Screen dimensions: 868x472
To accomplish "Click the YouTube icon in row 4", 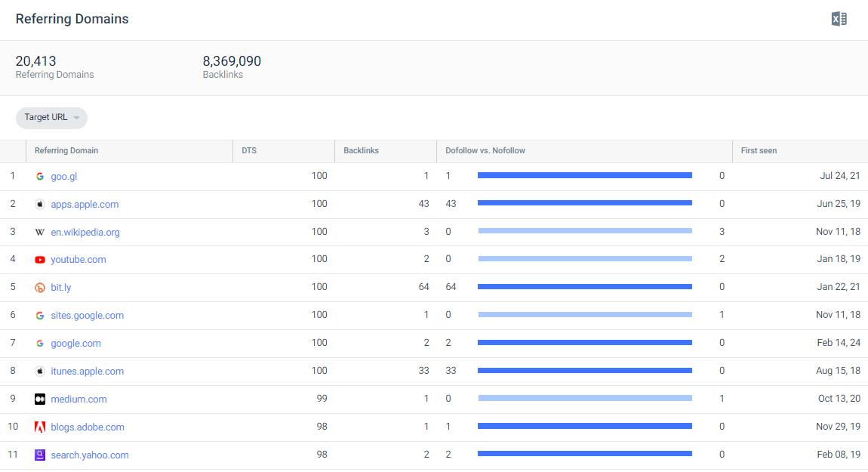I will (39, 259).
